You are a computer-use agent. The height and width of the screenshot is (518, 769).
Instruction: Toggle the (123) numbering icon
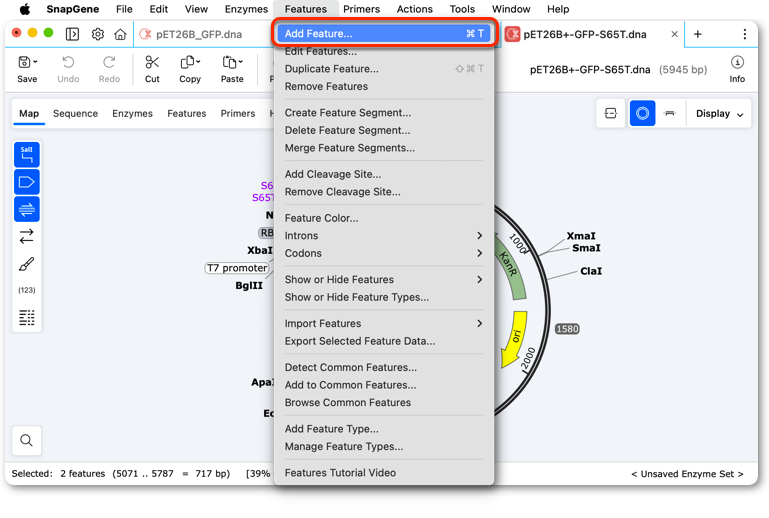coord(26,290)
